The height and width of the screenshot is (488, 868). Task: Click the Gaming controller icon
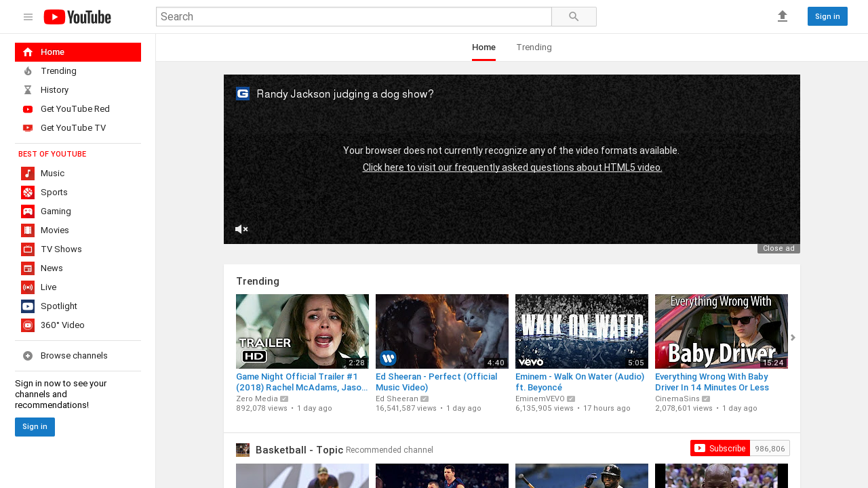pos(28,211)
